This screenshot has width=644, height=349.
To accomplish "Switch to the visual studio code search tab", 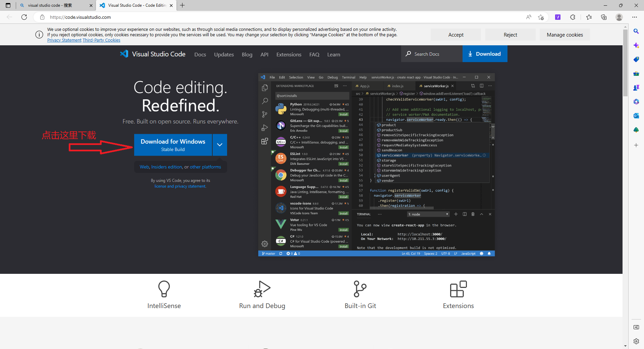I will [55, 5].
